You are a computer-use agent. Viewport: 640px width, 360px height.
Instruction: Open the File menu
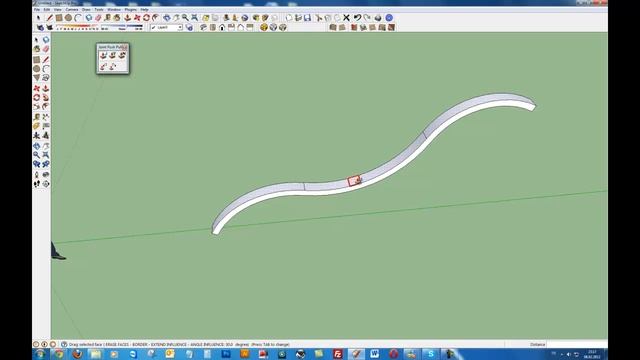(x=37, y=9)
